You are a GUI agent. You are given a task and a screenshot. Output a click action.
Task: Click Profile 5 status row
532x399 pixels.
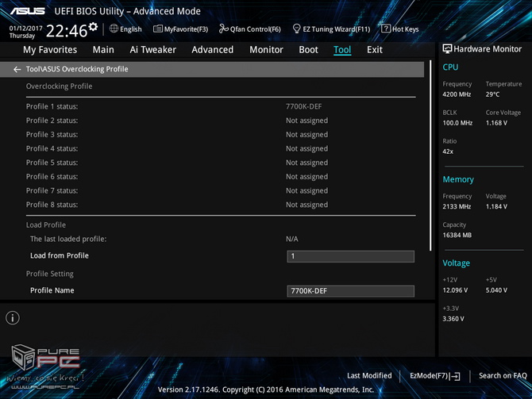(221, 163)
